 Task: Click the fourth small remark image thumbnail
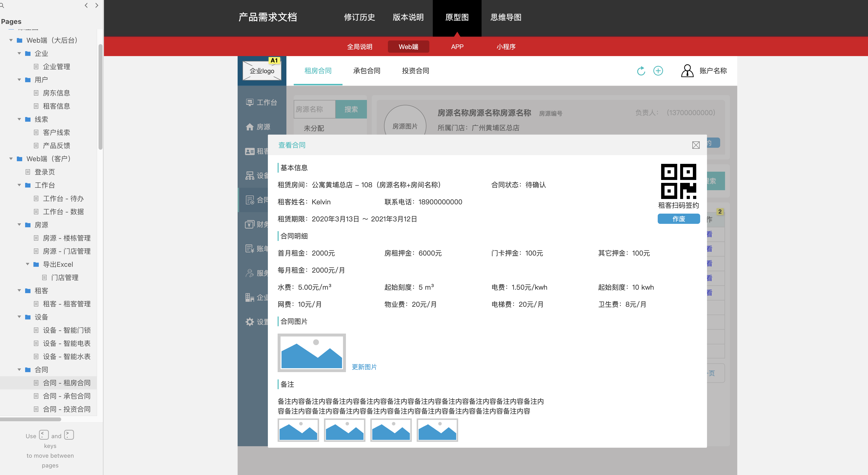(437, 430)
